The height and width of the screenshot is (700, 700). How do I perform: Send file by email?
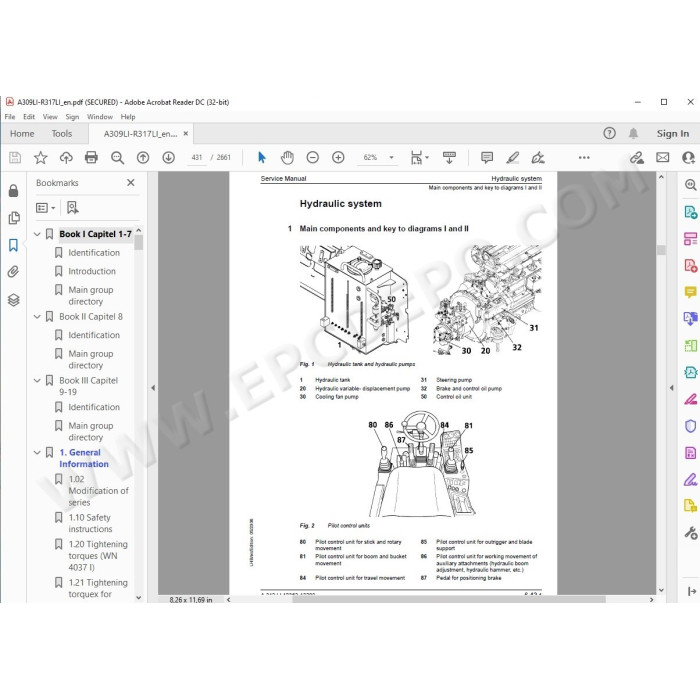[x=662, y=158]
